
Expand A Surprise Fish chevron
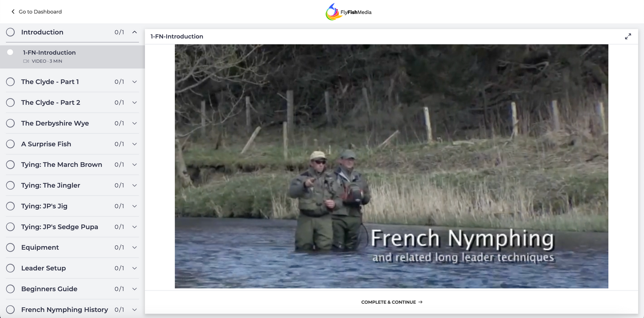[x=135, y=144]
